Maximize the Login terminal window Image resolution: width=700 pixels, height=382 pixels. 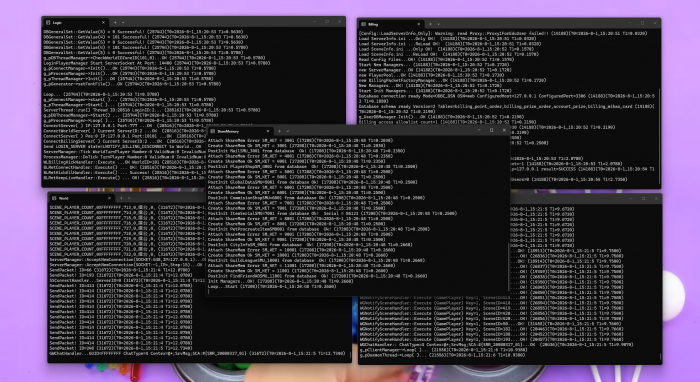point(327,21)
